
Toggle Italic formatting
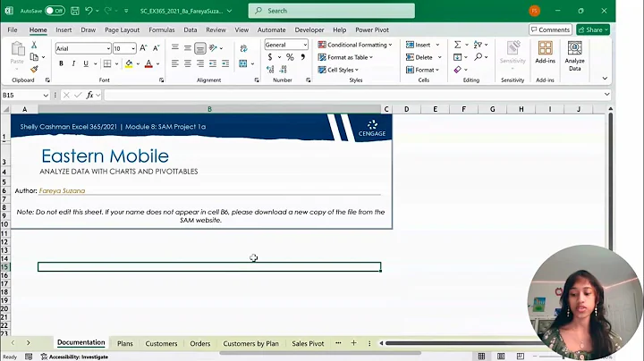73,63
